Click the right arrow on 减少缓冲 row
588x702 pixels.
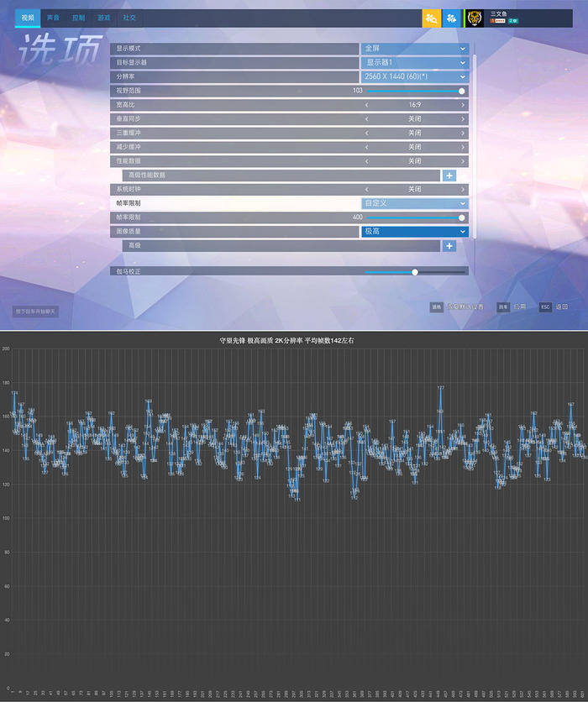(463, 147)
